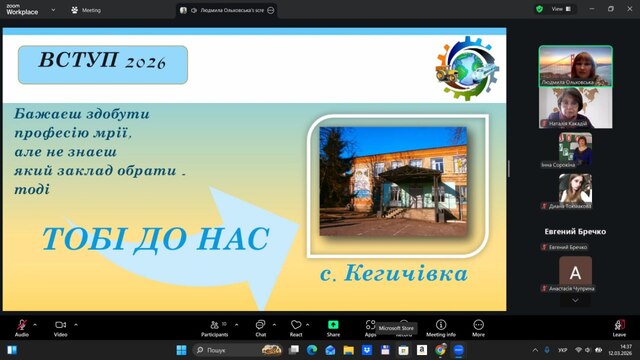The height and width of the screenshot is (360, 640).
Task: Open Dropbox from the taskbar
Action: tap(367, 350)
